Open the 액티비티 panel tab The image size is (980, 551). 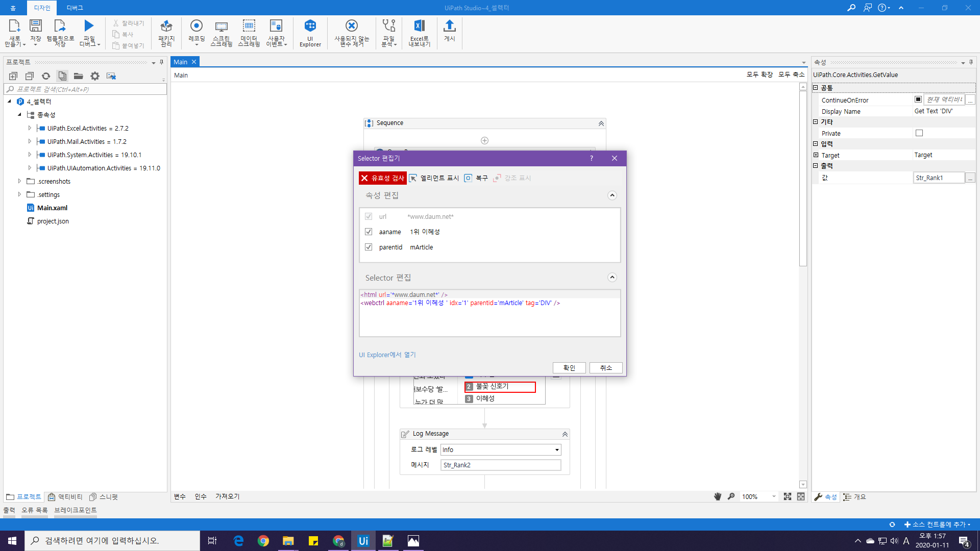[65, 496]
